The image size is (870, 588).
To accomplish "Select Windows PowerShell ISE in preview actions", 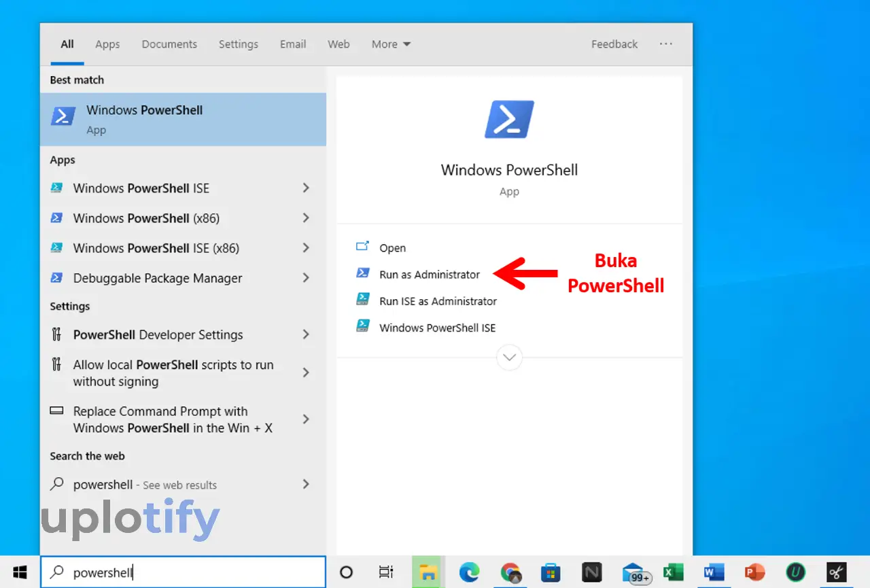I will pyautogui.click(x=437, y=328).
